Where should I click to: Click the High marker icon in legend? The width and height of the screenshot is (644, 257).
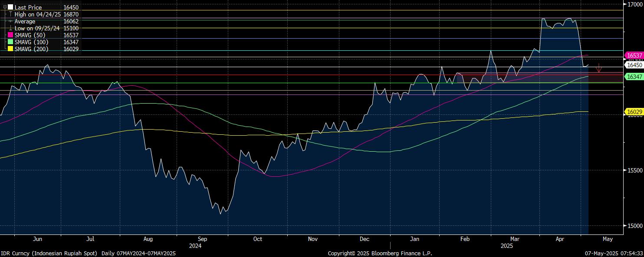(x=10, y=14)
